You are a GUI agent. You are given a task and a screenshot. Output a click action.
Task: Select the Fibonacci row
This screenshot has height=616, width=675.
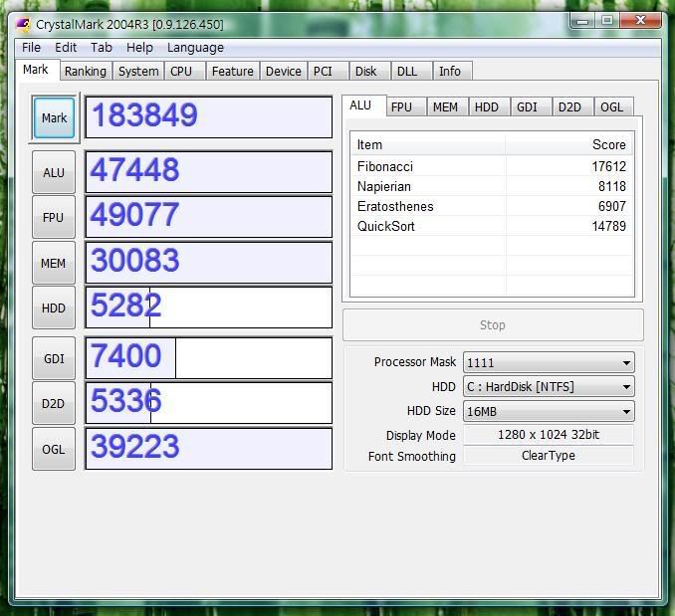coord(492,166)
